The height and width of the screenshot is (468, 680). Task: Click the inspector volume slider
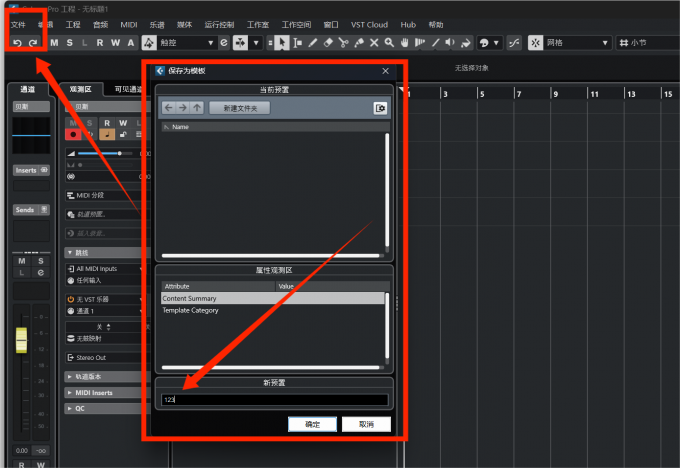[105, 154]
